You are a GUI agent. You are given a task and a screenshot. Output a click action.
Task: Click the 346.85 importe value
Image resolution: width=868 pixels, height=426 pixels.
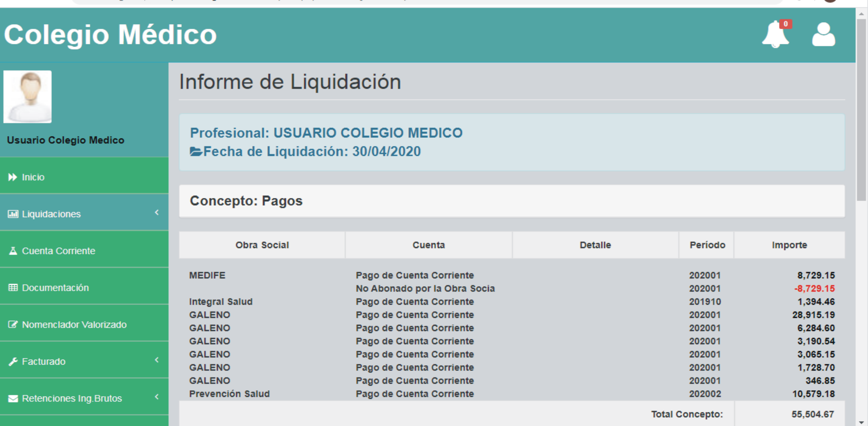[820, 381]
